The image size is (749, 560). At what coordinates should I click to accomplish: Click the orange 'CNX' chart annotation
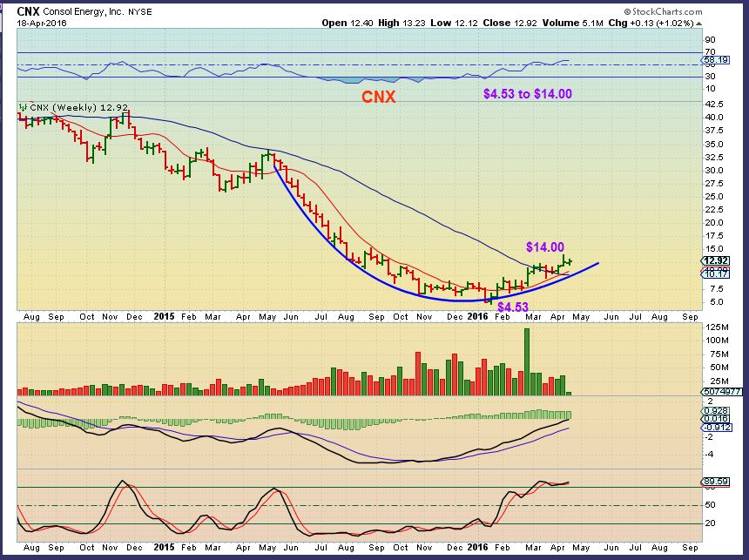[x=378, y=97]
